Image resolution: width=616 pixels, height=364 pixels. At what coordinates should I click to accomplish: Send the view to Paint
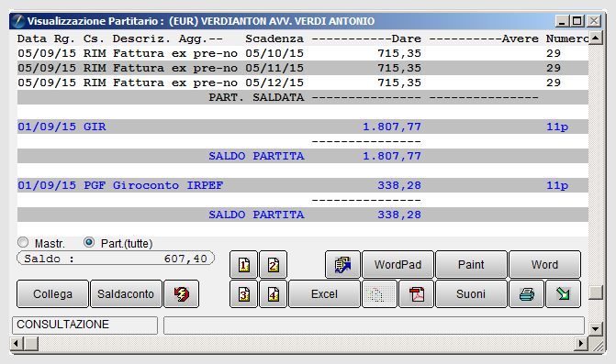(471, 265)
